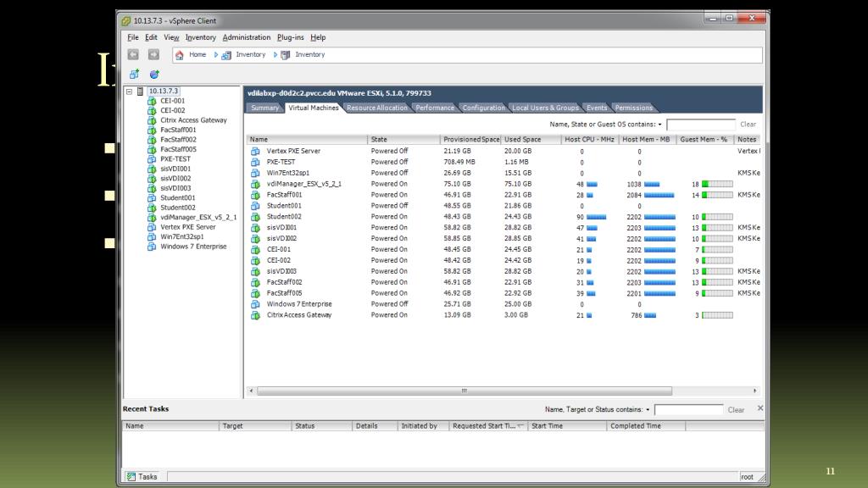The width and height of the screenshot is (868, 488).
Task: Open the Local Users & Groups tab
Action: tap(545, 108)
